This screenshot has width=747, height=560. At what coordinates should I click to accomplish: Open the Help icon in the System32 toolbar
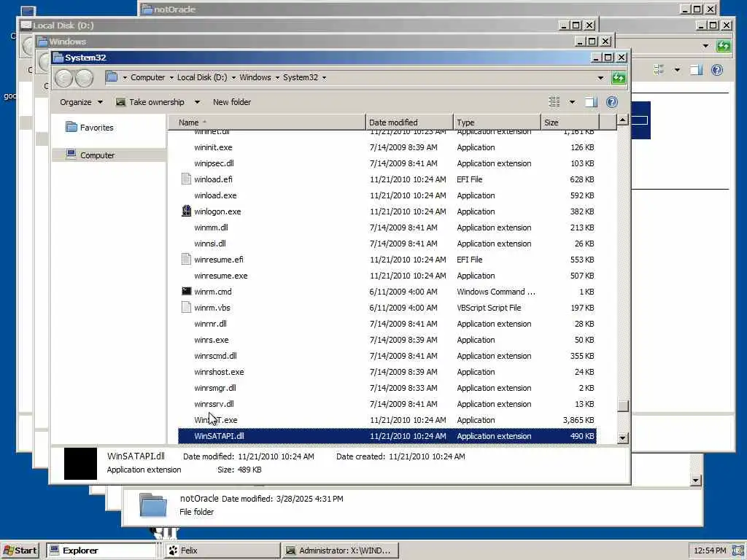[612, 102]
